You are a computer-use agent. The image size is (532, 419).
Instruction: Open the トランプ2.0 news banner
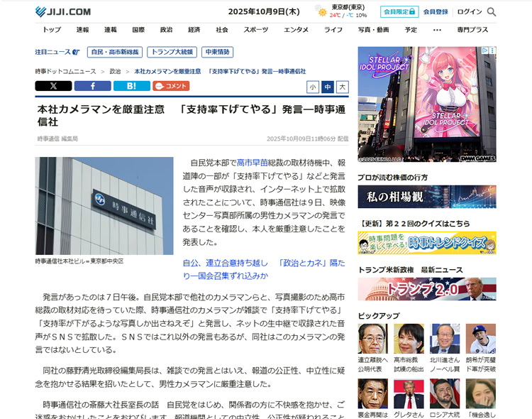426,289
